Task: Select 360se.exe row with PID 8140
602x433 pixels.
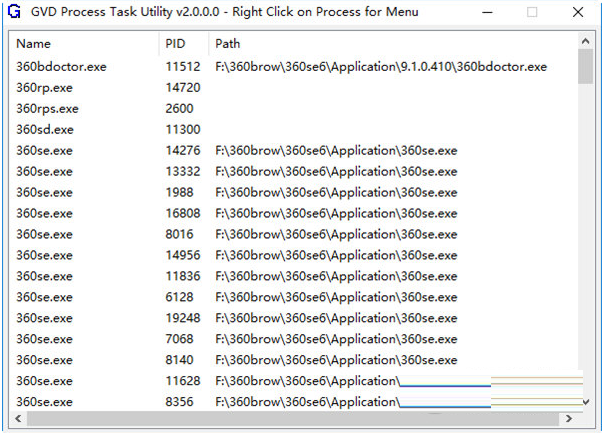Action: point(293,360)
